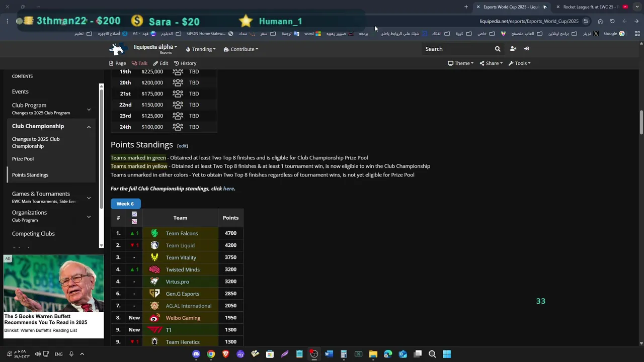Open the History tab

click(185, 63)
